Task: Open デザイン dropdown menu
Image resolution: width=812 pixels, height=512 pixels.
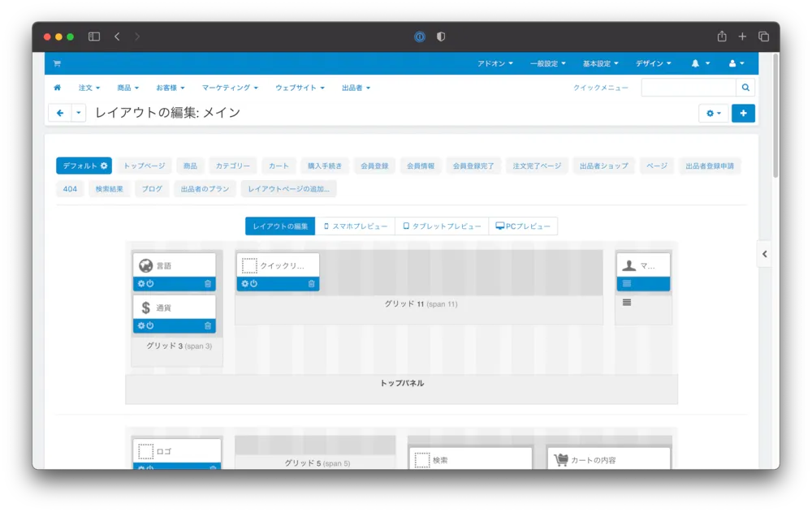Action: tap(654, 63)
